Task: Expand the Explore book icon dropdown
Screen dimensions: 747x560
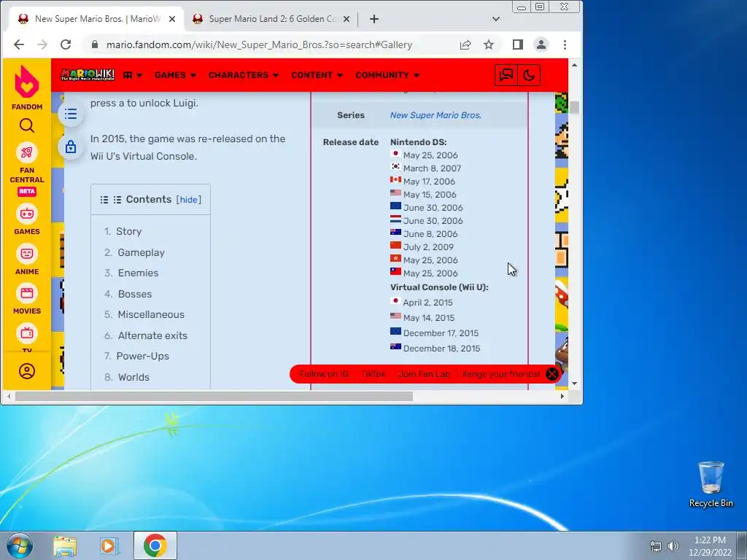Action: [x=133, y=75]
